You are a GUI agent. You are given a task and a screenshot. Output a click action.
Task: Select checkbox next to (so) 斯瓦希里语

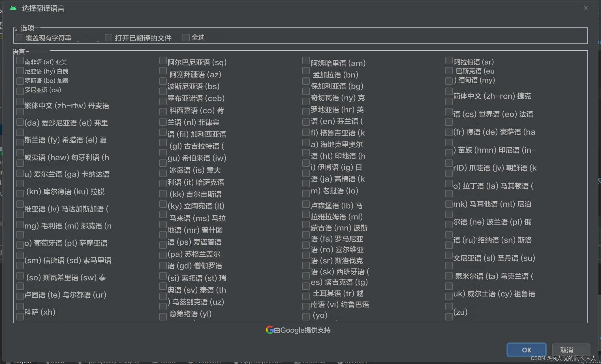pyautogui.click(x=20, y=276)
